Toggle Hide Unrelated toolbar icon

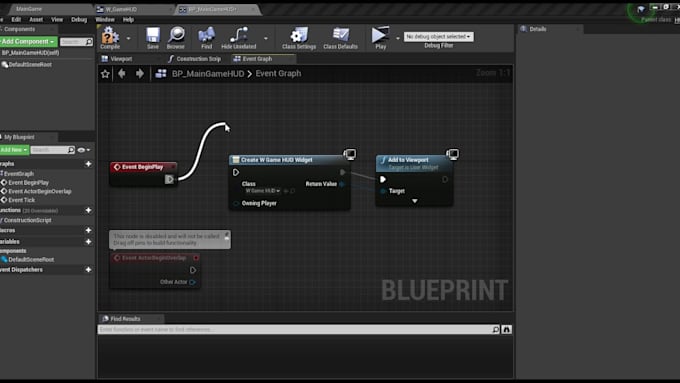coord(239,37)
